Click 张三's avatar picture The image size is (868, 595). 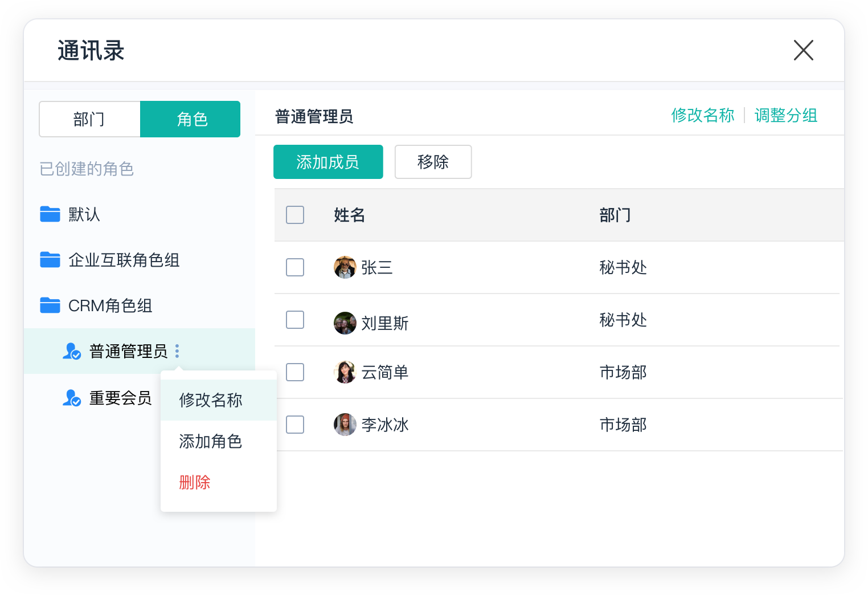345,267
